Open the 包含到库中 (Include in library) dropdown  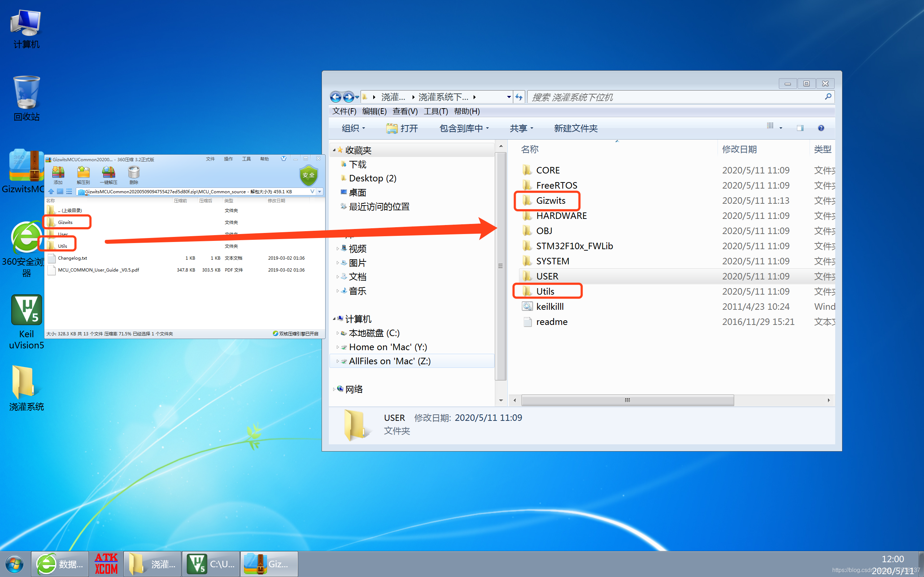coord(463,128)
